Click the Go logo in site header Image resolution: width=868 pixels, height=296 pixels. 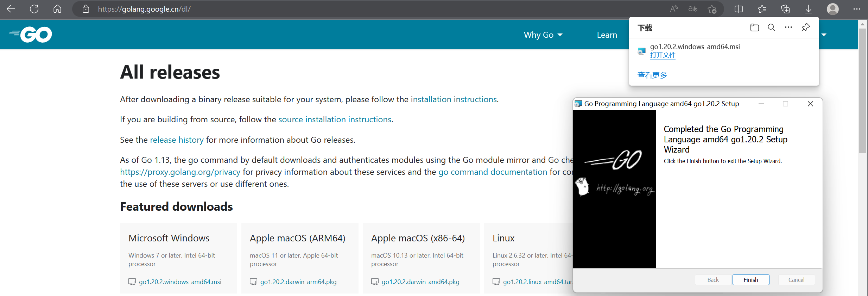click(31, 34)
